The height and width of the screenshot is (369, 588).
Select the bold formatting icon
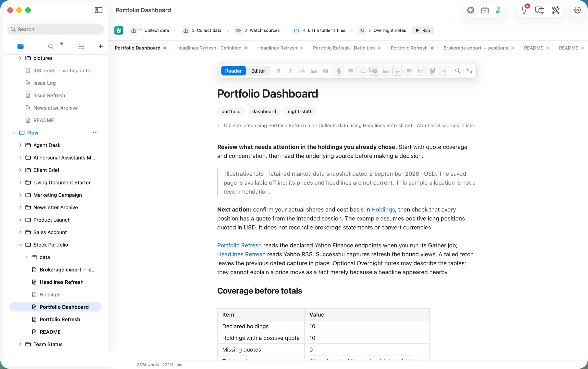pyautogui.click(x=279, y=71)
